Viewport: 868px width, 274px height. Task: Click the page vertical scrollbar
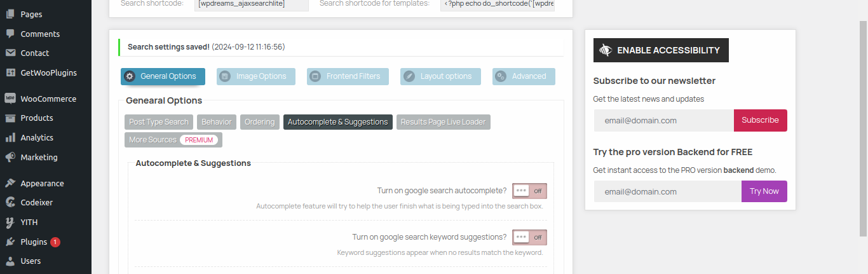pyautogui.click(x=864, y=127)
